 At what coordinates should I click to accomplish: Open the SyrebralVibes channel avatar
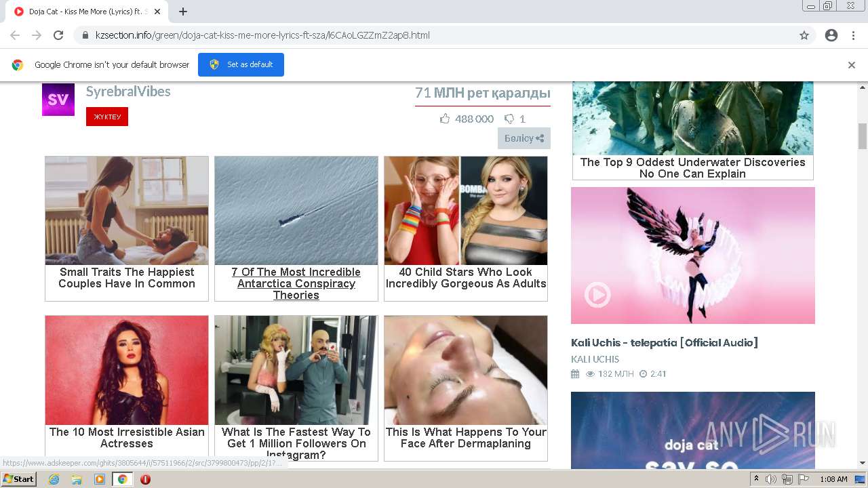(58, 100)
